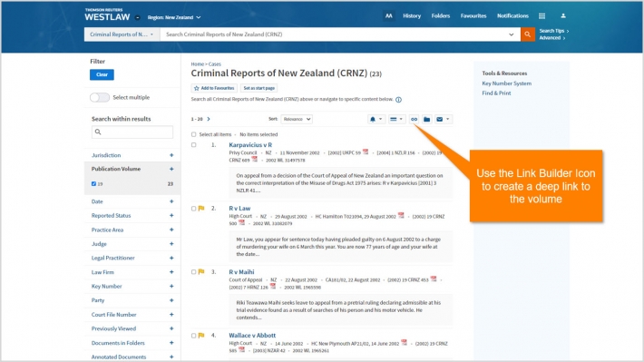Expand the Judge filter

tap(171, 244)
